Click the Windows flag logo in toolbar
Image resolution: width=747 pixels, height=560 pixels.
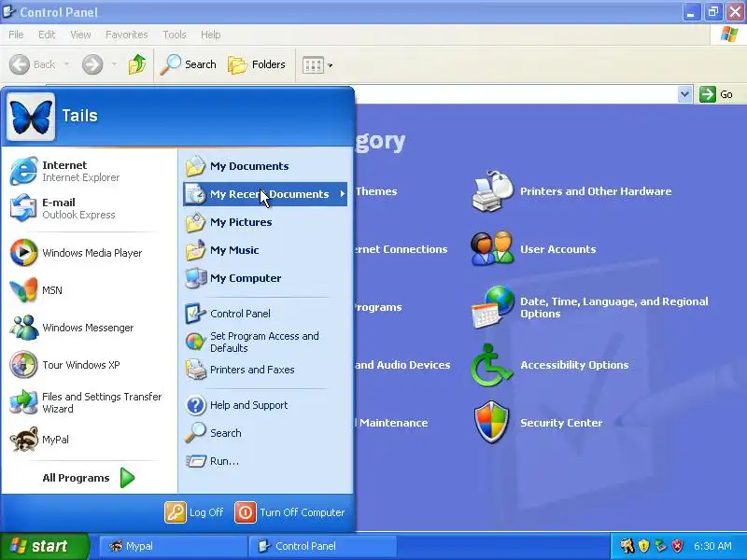click(x=729, y=35)
